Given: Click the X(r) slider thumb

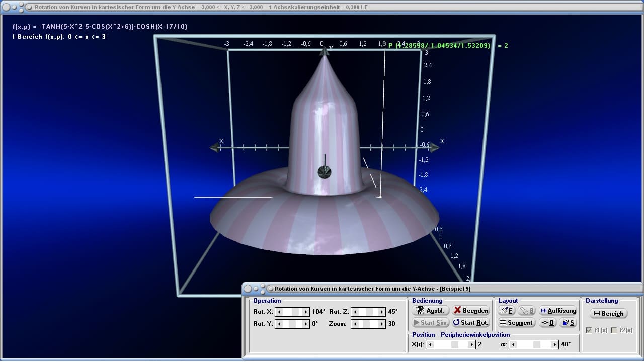Looking at the screenshot, I should pyautogui.click(x=455, y=344).
